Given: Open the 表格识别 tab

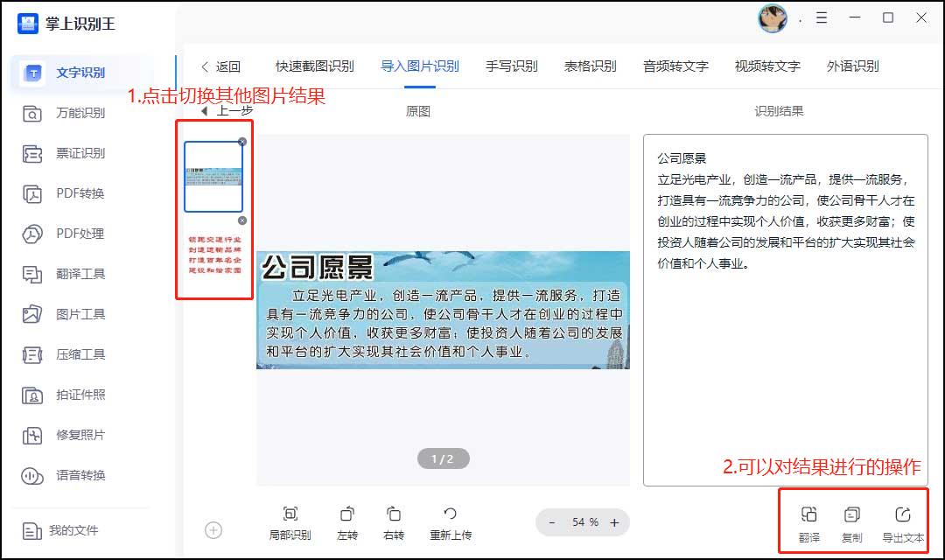Looking at the screenshot, I should (590, 66).
